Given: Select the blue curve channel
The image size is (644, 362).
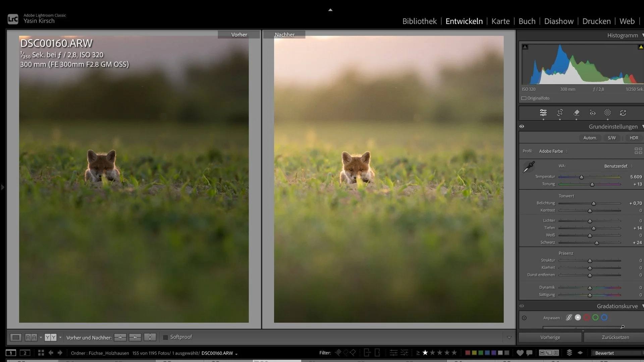Looking at the screenshot, I should coord(604,317).
